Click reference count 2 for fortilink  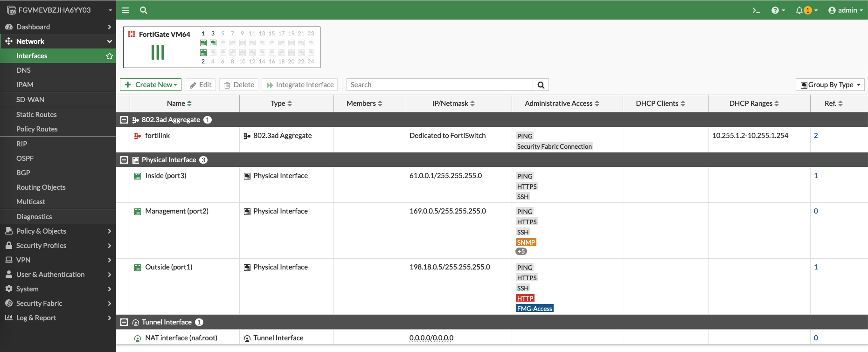pyautogui.click(x=816, y=136)
